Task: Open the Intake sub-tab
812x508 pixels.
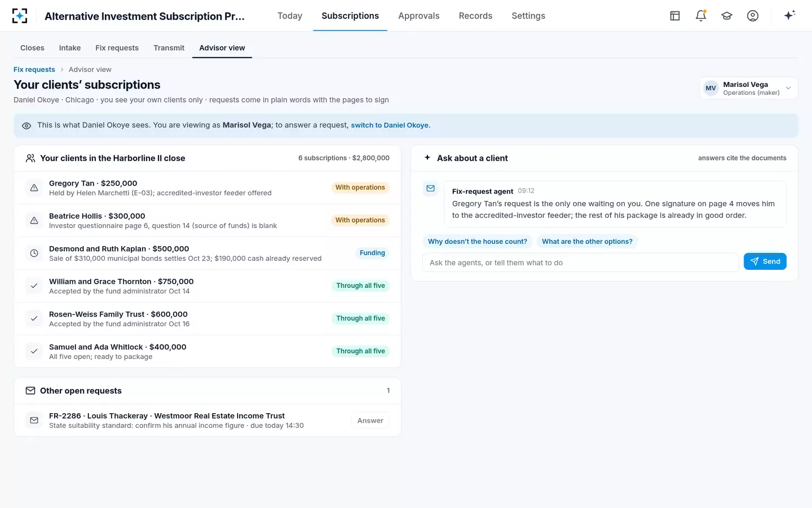Action: click(x=70, y=48)
